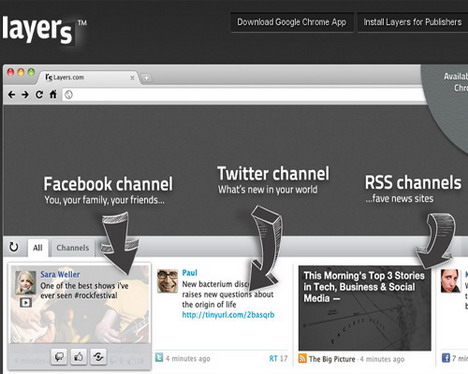Open a new browser tab with plus button
The height and width of the screenshot is (374, 468).
point(146,78)
